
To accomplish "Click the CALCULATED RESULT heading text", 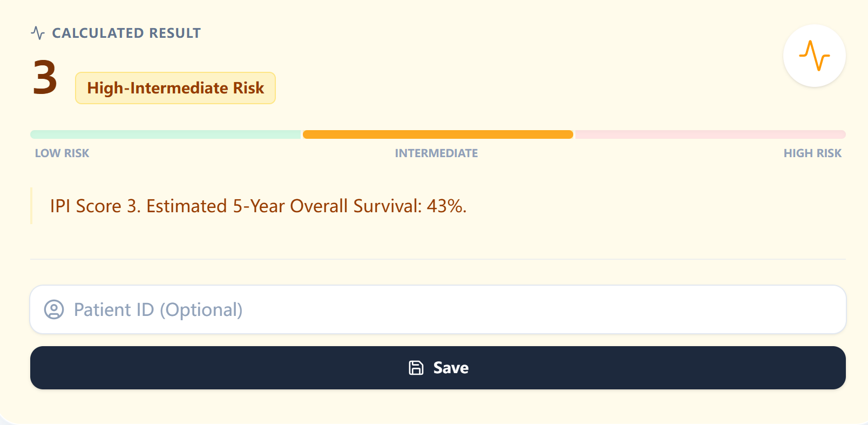I will tap(126, 33).
